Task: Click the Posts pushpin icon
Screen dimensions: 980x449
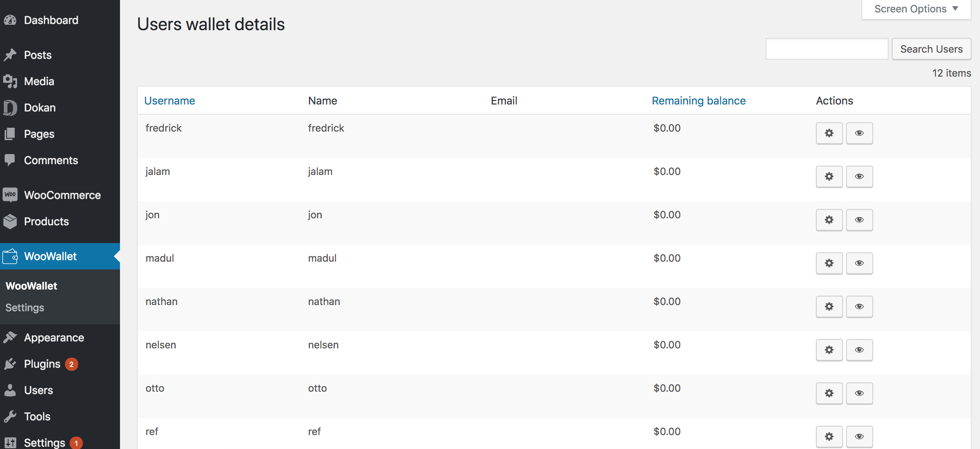Action: tap(10, 55)
